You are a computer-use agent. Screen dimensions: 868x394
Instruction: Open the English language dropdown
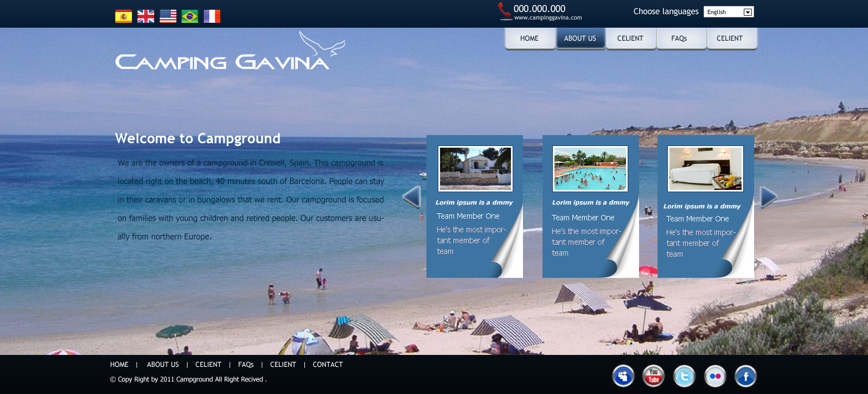[729, 12]
